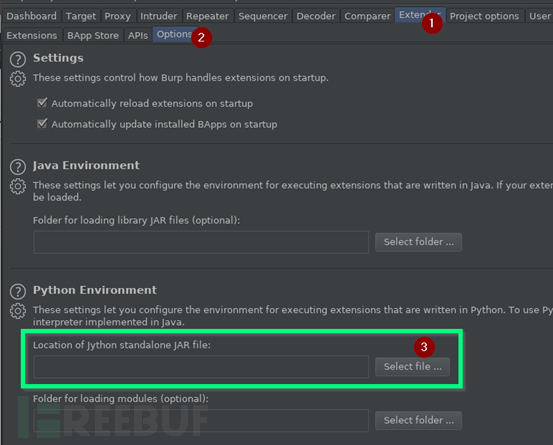Click Select file for Jython JAR
The width and height of the screenshot is (553, 445).
412,367
